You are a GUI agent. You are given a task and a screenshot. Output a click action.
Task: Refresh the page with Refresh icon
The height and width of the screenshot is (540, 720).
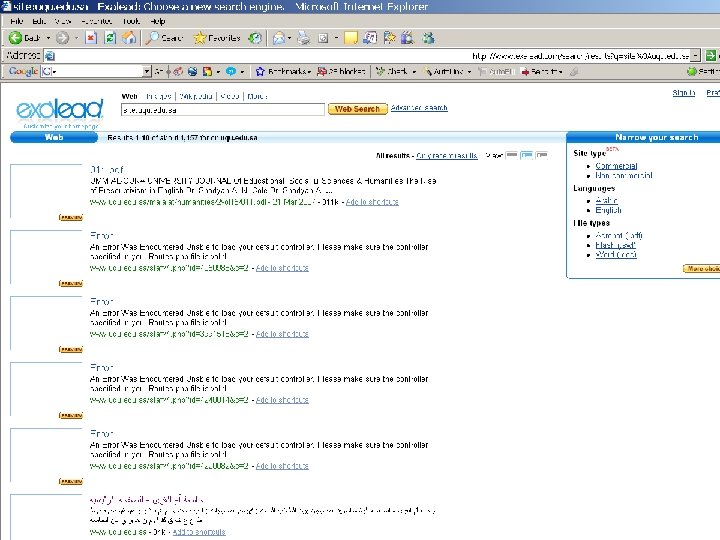[x=110, y=38]
